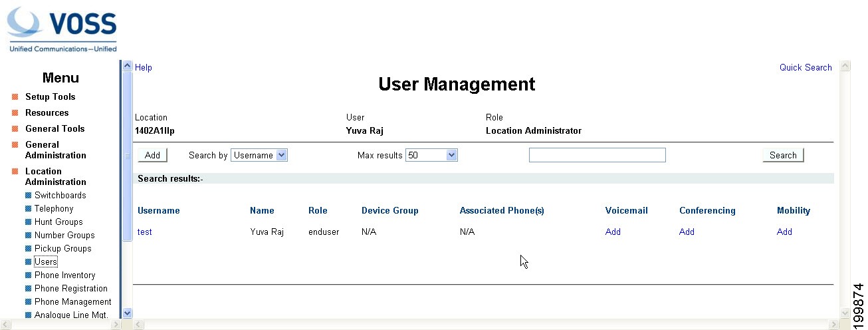Click the menu pane scroll up arrow
Viewport: 868px width, 330px height.
128,66
